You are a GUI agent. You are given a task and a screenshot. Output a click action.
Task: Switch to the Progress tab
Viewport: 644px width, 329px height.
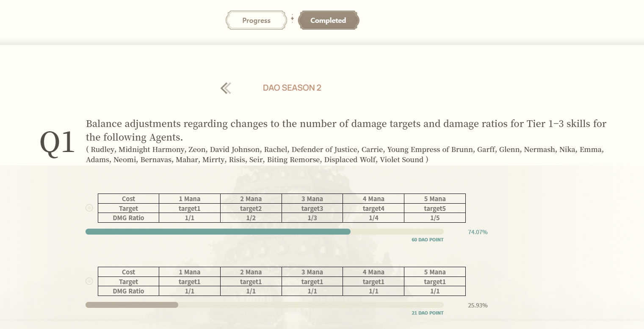tap(256, 20)
